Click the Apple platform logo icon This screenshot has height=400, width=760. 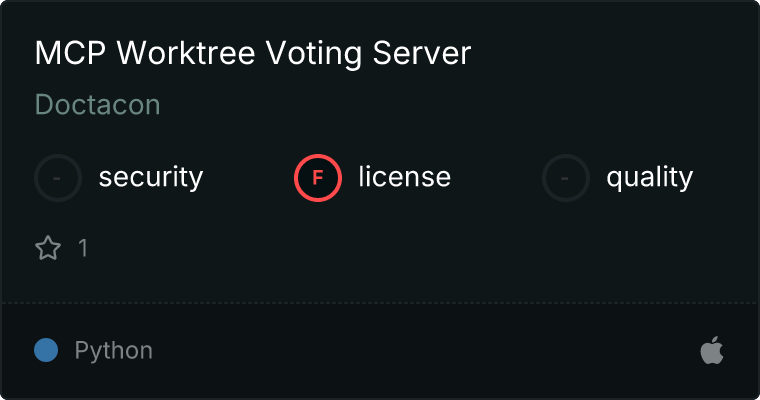coord(711,351)
